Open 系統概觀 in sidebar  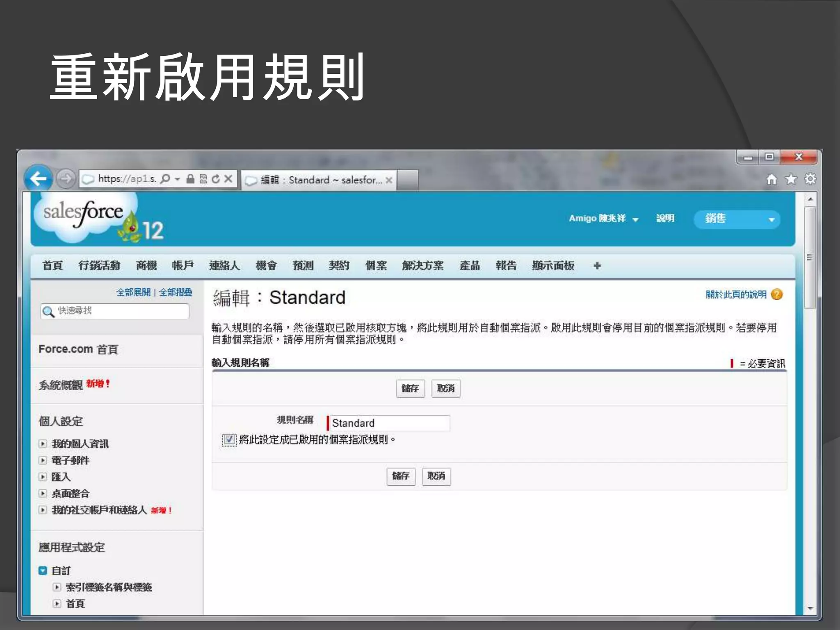click(x=61, y=385)
